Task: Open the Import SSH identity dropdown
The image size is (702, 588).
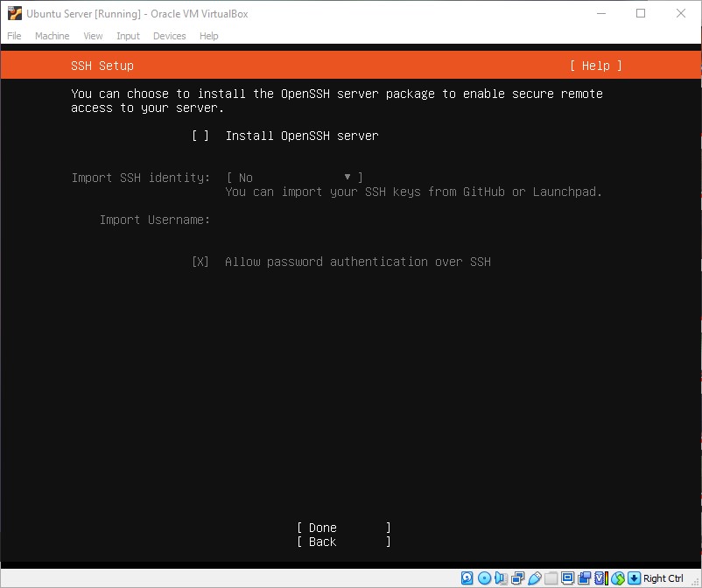Action: point(294,178)
